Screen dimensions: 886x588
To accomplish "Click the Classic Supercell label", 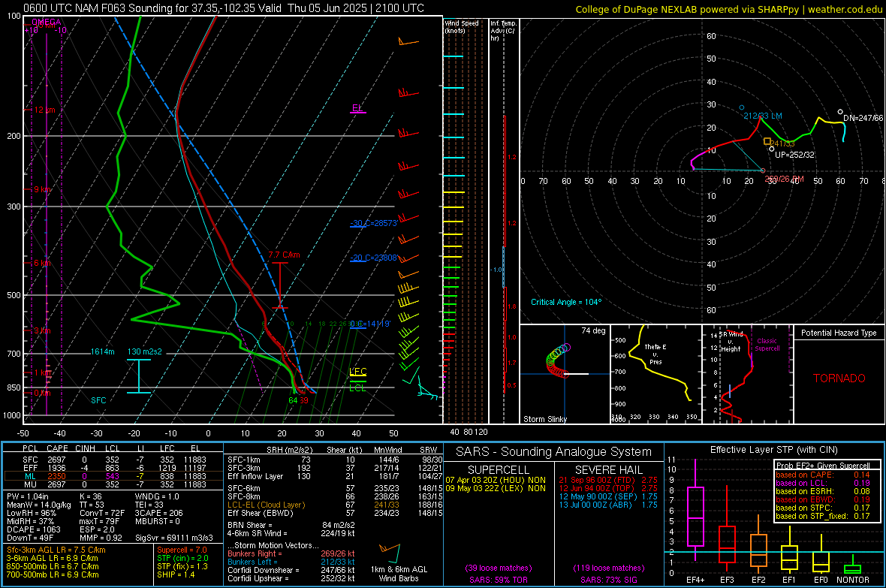I will tap(767, 345).
